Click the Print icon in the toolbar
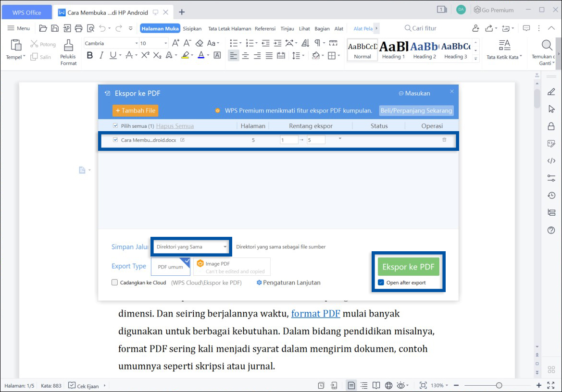The width and height of the screenshot is (562, 392). (x=78, y=28)
